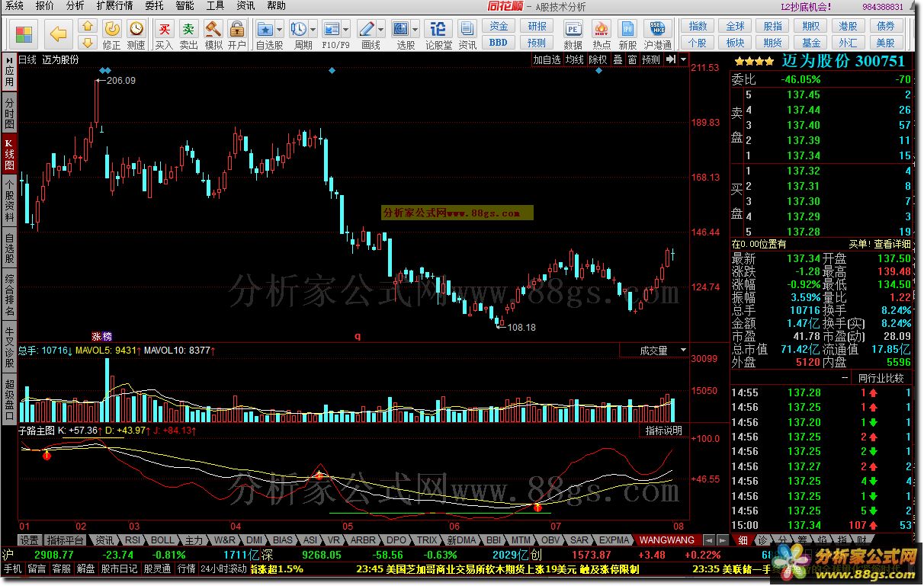Open the 智能 menu

click(x=184, y=5)
